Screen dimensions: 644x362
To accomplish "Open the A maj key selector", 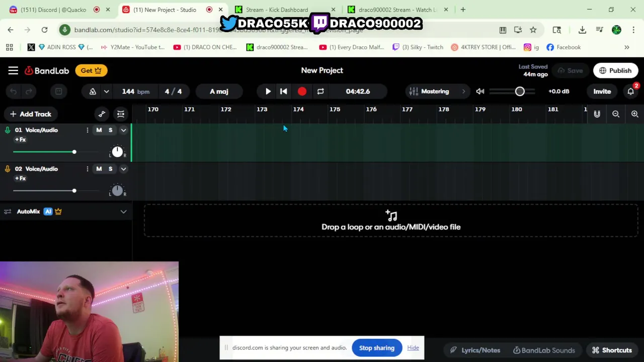I will (x=219, y=92).
